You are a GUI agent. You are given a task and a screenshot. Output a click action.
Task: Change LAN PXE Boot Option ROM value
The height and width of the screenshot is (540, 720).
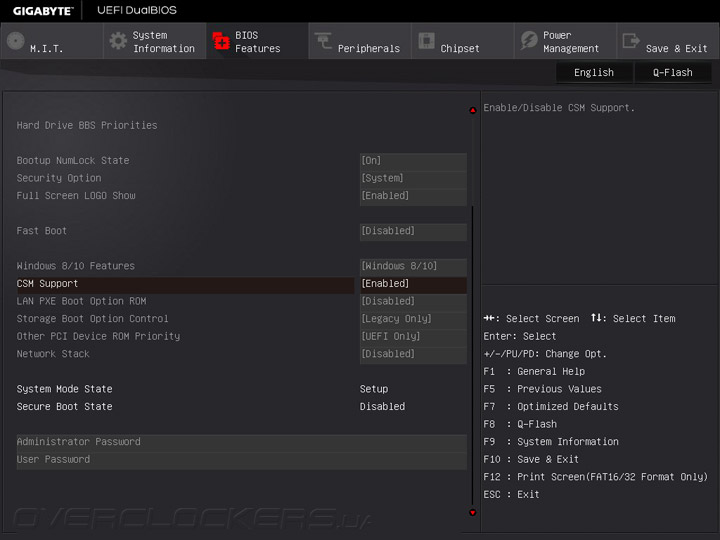[413, 301]
